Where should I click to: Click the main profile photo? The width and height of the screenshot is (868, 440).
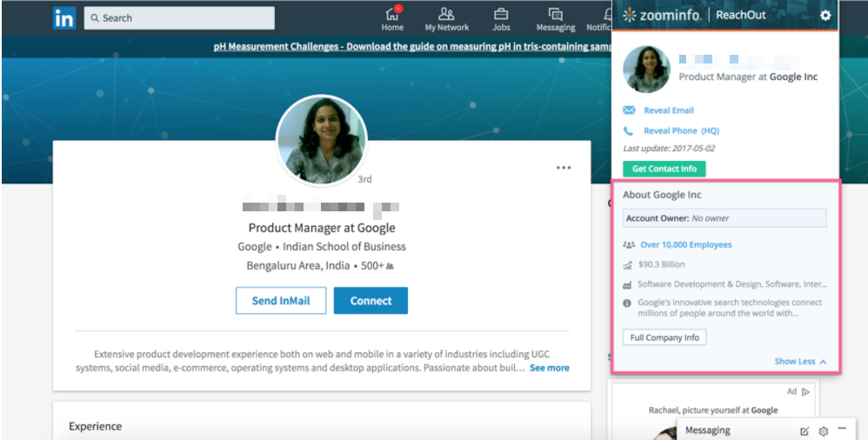pyautogui.click(x=322, y=139)
